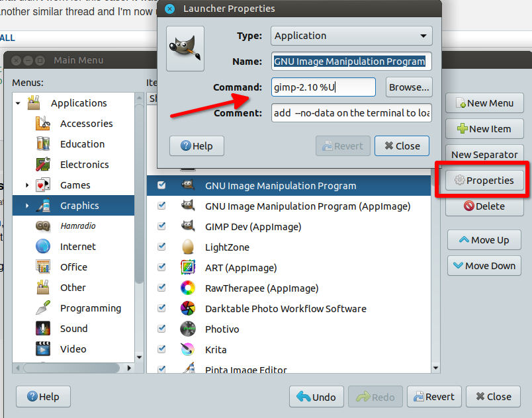532x418 pixels.
Task: Click the Pinta Image Editor icon
Action: click(189, 368)
